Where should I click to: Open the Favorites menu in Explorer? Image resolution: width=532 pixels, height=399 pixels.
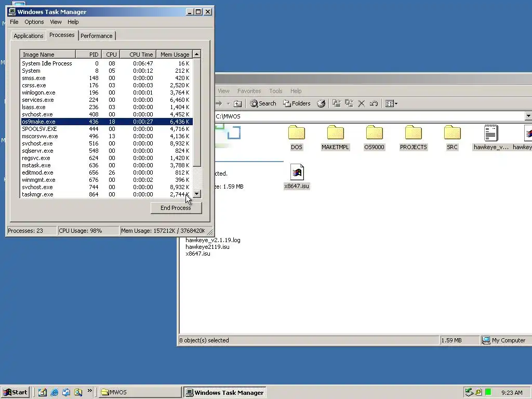pos(249,91)
